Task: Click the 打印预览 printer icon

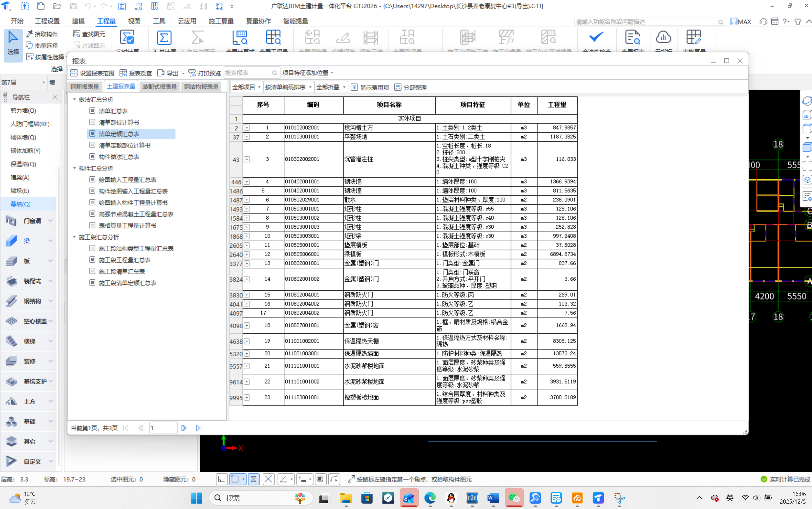Action: pos(192,73)
